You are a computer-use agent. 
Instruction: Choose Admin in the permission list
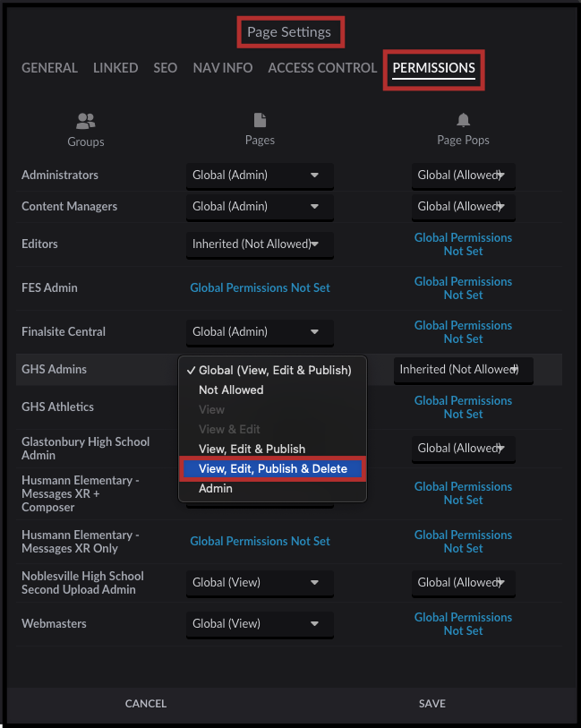point(273,488)
